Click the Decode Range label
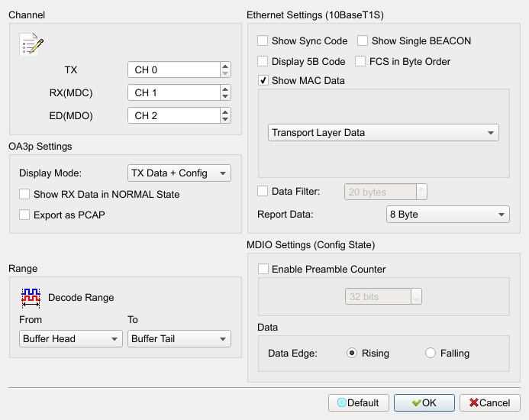This screenshot has width=529, height=420. (81, 298)
